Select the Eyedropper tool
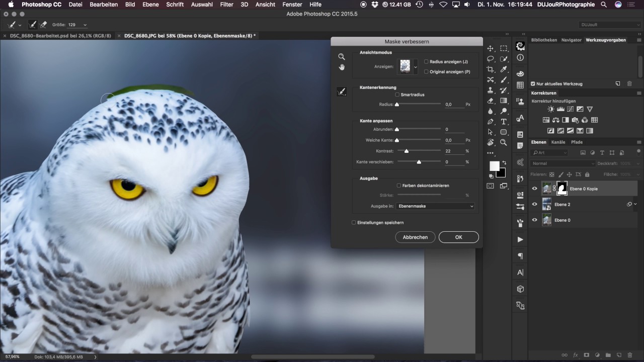 [504, 69]
